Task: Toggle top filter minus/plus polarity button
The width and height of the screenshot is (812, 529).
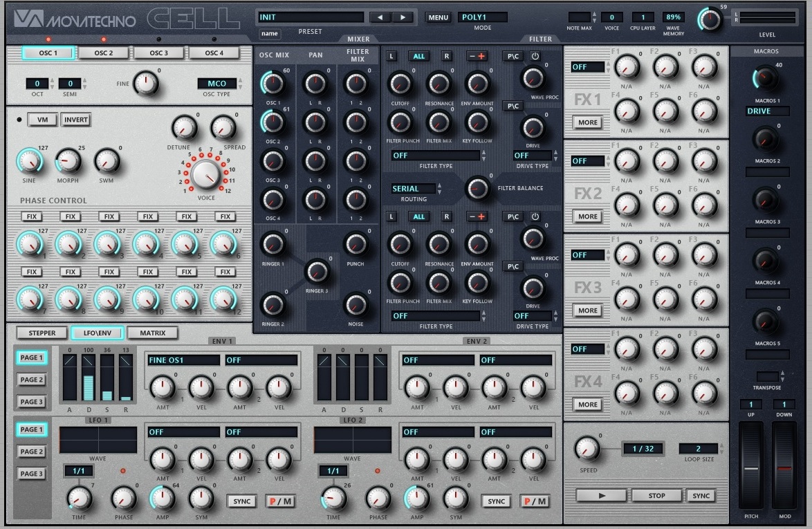Action: 477,57
